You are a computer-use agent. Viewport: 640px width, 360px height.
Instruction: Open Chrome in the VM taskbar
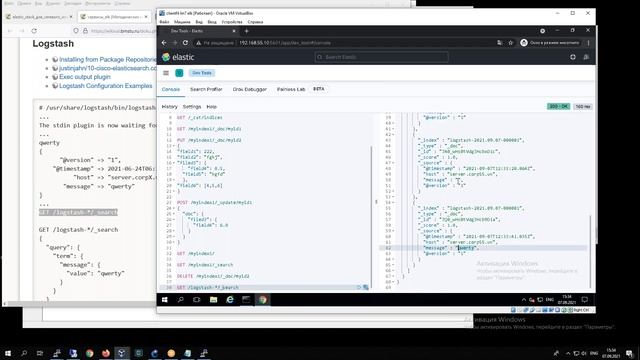point(262,300)
